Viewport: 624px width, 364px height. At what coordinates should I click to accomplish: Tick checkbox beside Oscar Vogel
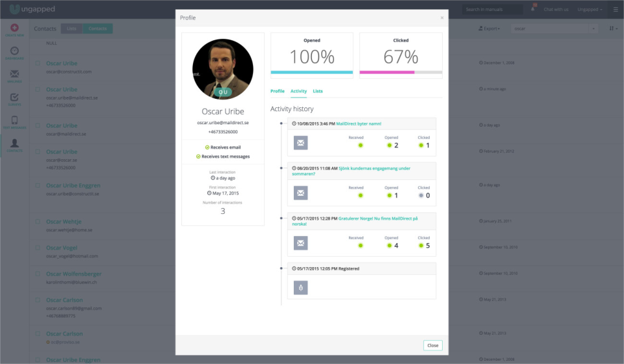(38, 248)
